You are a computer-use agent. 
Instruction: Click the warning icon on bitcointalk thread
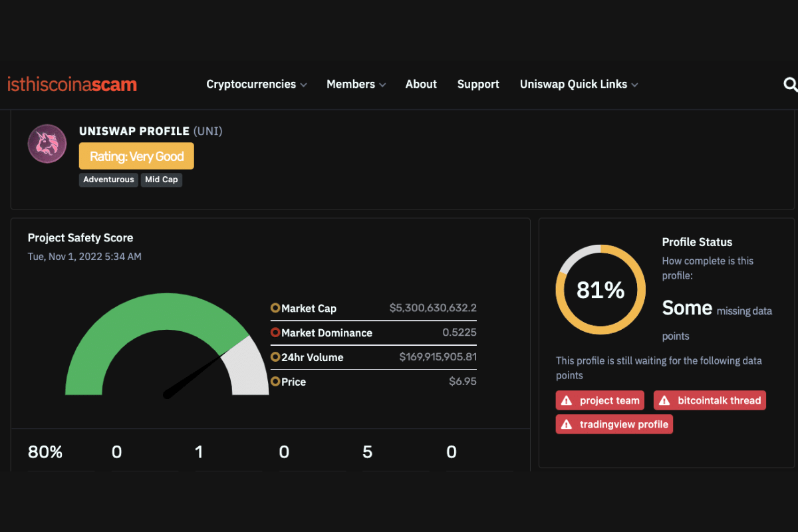click(664, 400)
